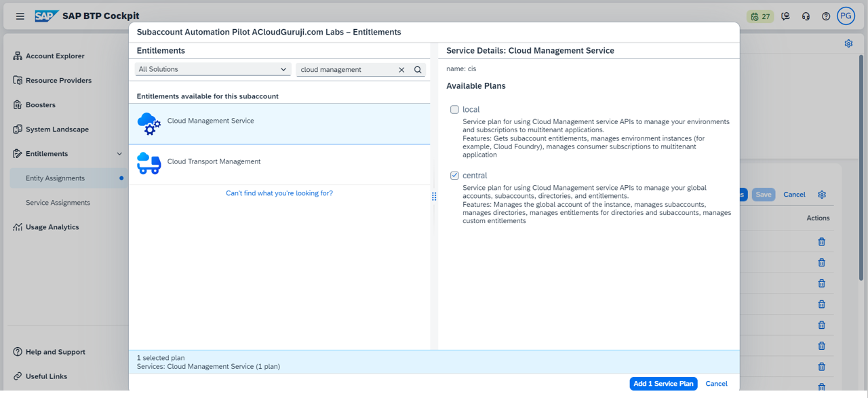Image resolution: width=868 pixels, height=398 pixels.
Task: Click the headset support icon
Action: pos(806,16)
